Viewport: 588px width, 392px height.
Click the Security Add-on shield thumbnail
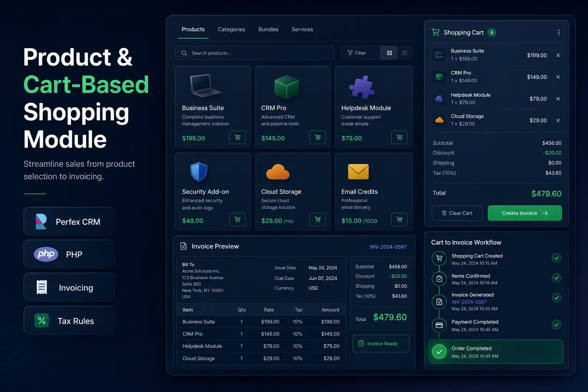click(199, 171)
